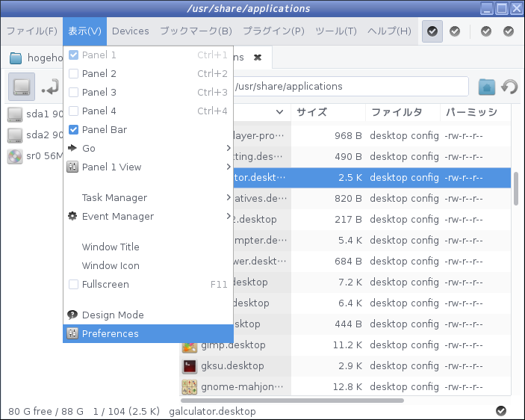
Task: Click the Preferences settings icon in menu
Action: click(x=72, y=333)
